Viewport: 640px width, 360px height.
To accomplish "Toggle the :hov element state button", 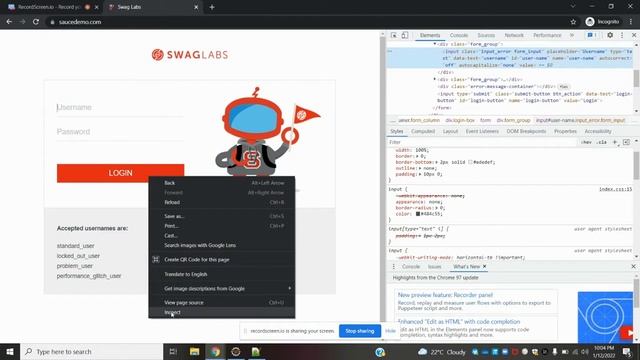I will click(x=587, y=142).
